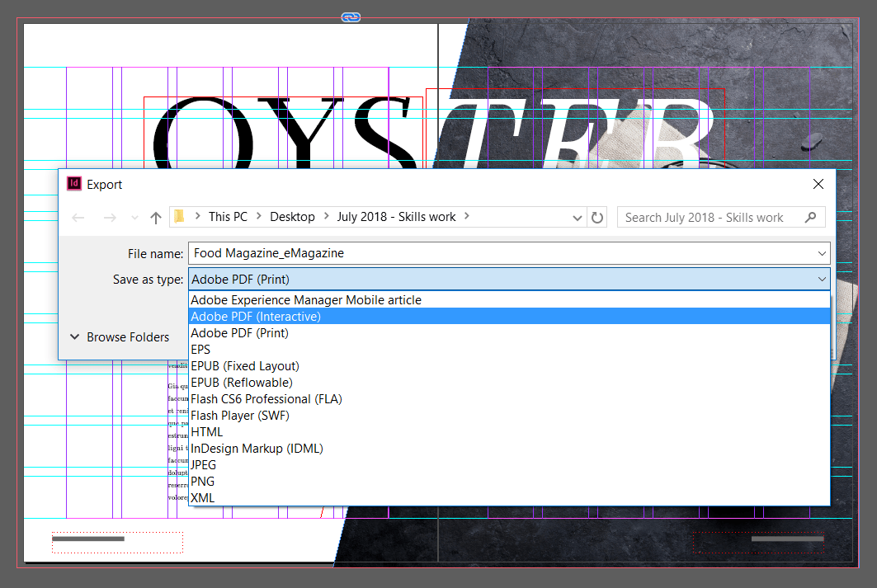The image size is (877, 588).
Task: Refresh the current folder view
Action: click(x=597, y=218)
